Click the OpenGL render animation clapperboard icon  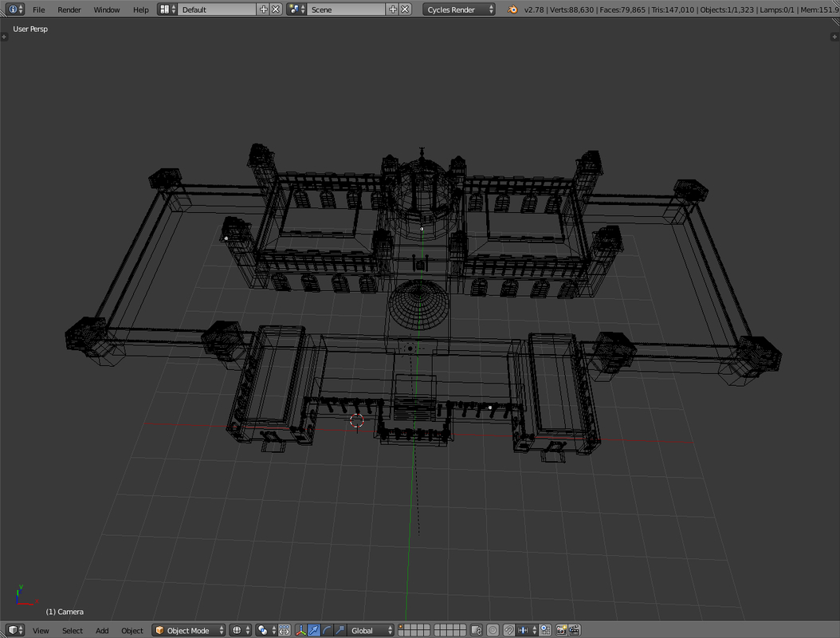pyautogui.click(x=575, y=630)
